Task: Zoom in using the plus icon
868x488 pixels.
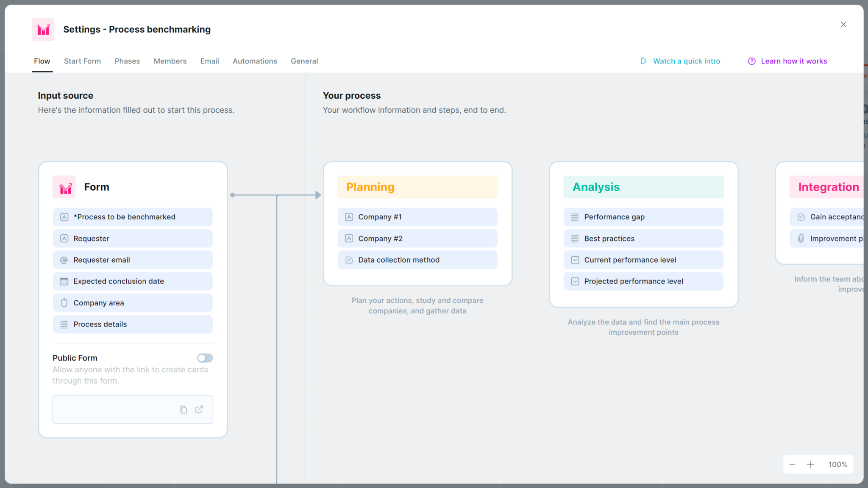Action: pos(810,464)
